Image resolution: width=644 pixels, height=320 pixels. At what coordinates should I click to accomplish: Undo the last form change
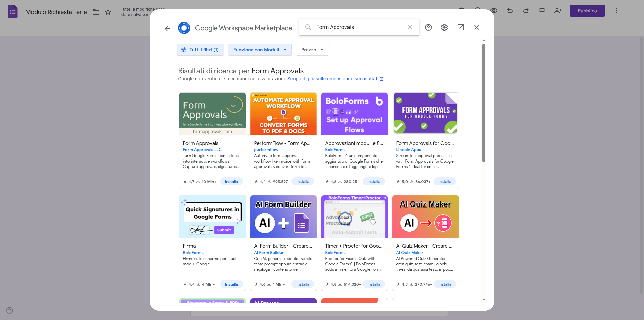[x=510, y=11]
